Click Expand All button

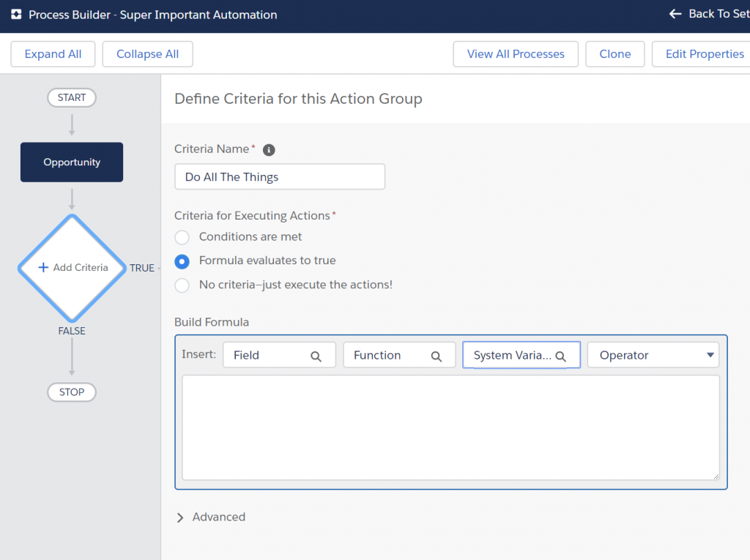(53, 54)
